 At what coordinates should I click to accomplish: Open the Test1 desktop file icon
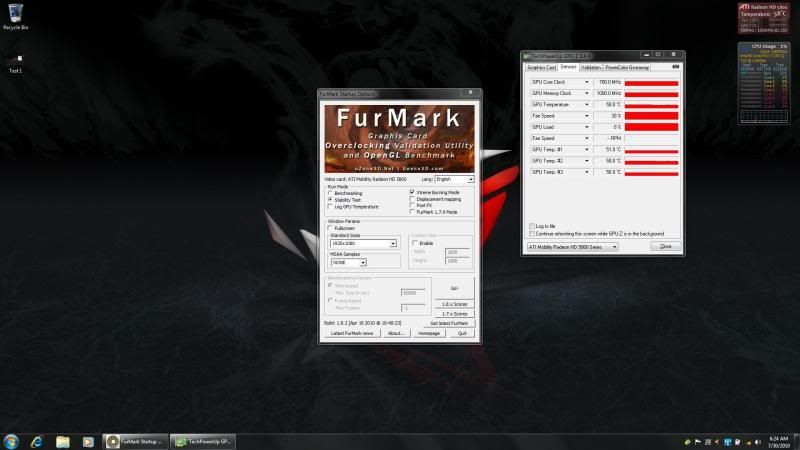[x=15, y=63]
